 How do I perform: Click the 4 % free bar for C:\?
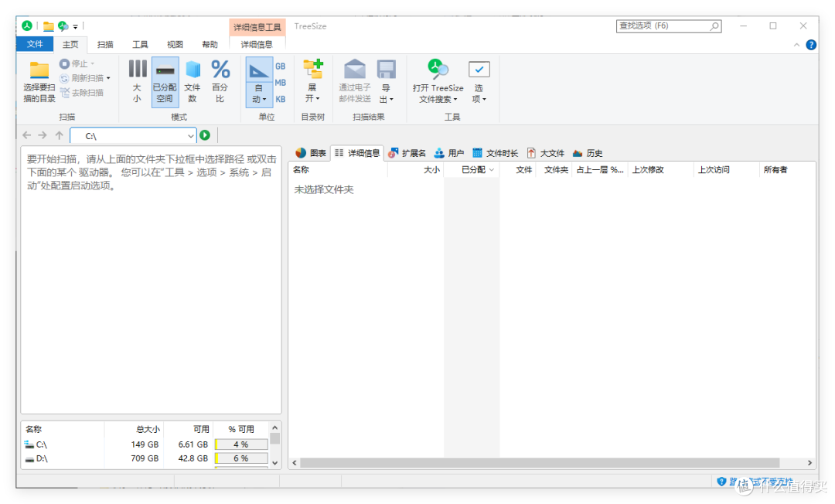(240, 444)
